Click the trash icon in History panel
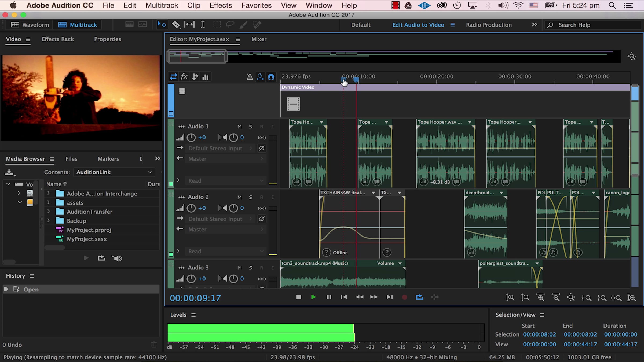This screenshot has height=362, width=644. pyautogui.click(x=154, y=345)
